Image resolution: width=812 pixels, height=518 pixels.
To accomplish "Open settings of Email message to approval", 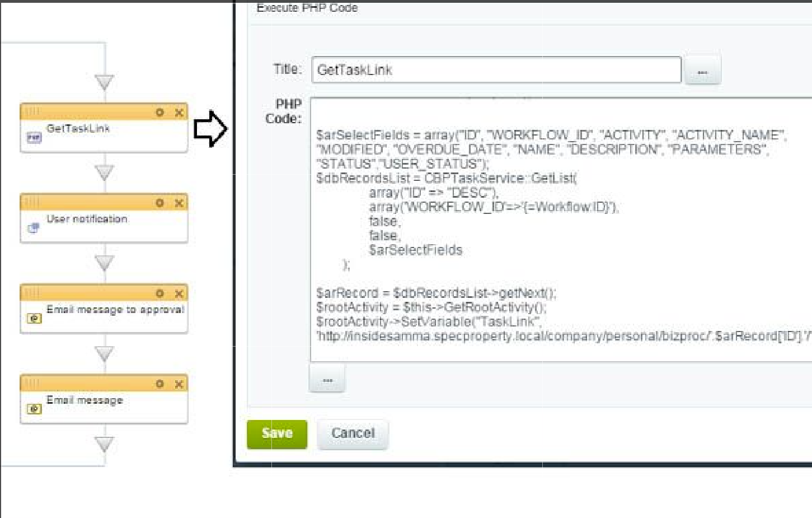I will (x=160, y=293).
